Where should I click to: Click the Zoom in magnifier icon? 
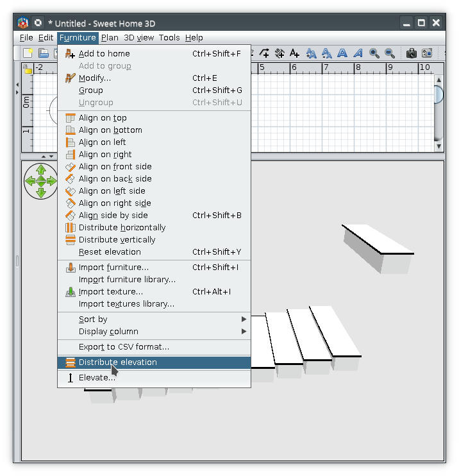tap(374, 53)
